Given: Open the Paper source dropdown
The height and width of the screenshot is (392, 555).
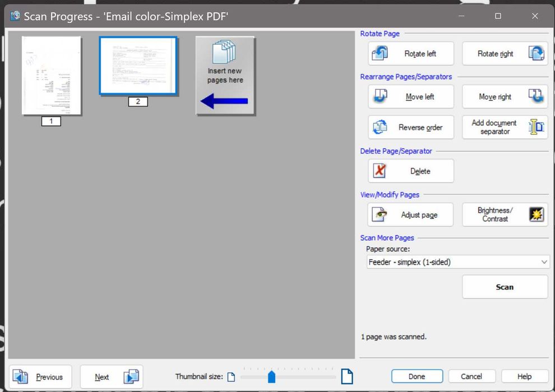Looking at the screenshot, I should click(458, 262).
